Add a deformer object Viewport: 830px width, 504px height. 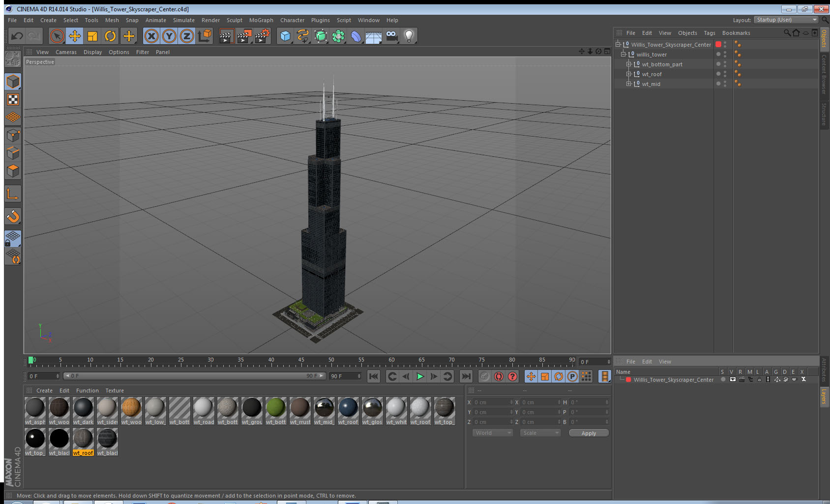(x=356, y=36)
